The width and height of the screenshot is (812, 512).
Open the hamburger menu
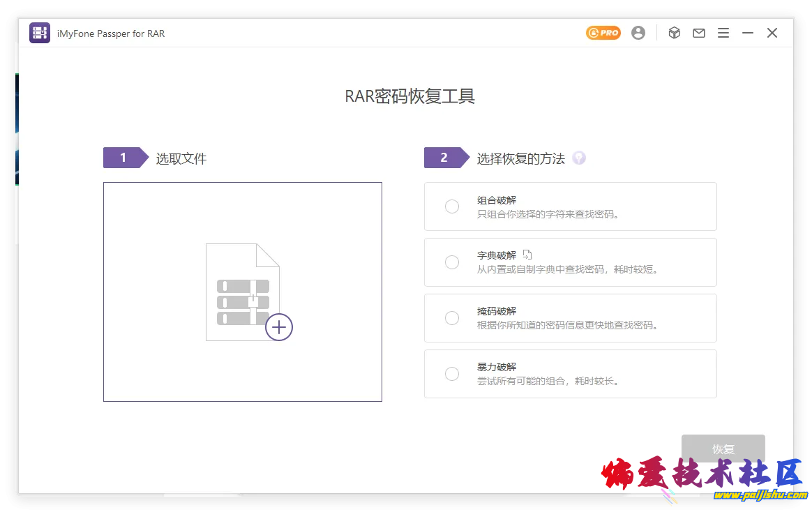click(723, 33)
